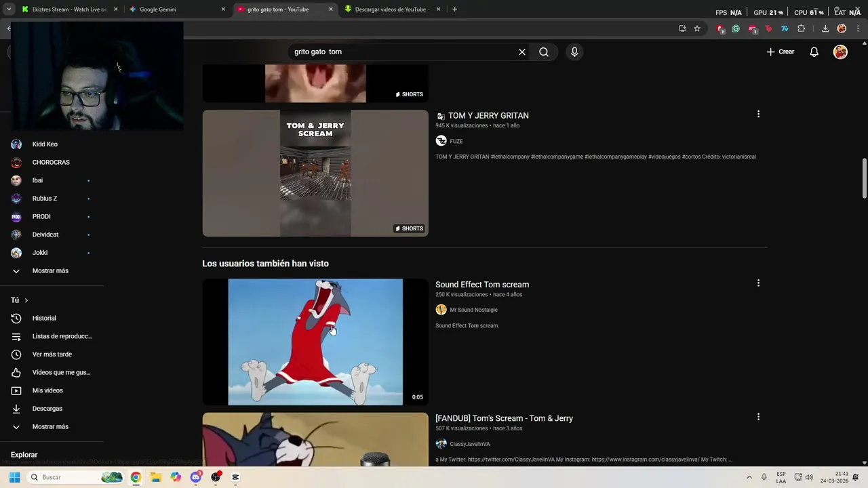Click the YouTube search magnifier button

pyautogui.click(x=544, y=52)
